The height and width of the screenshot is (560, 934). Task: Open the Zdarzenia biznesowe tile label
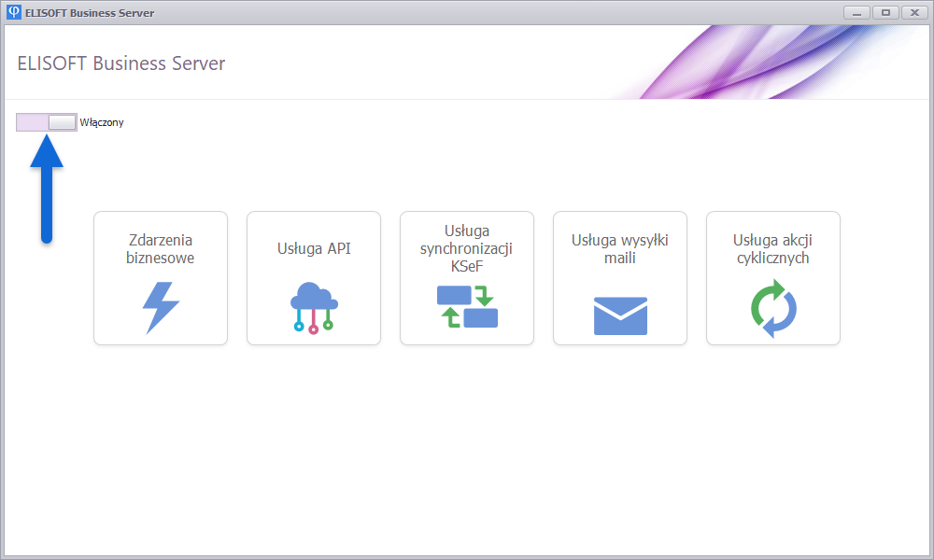tap(161, 249)
